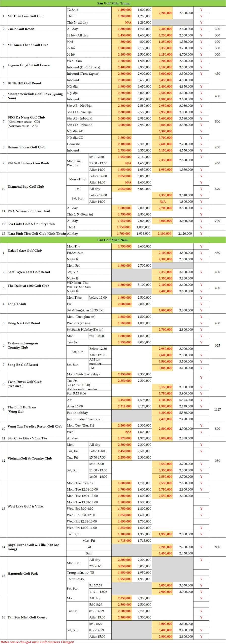Click the 'T2,3,4,6' schedule cell

[89, 10]
